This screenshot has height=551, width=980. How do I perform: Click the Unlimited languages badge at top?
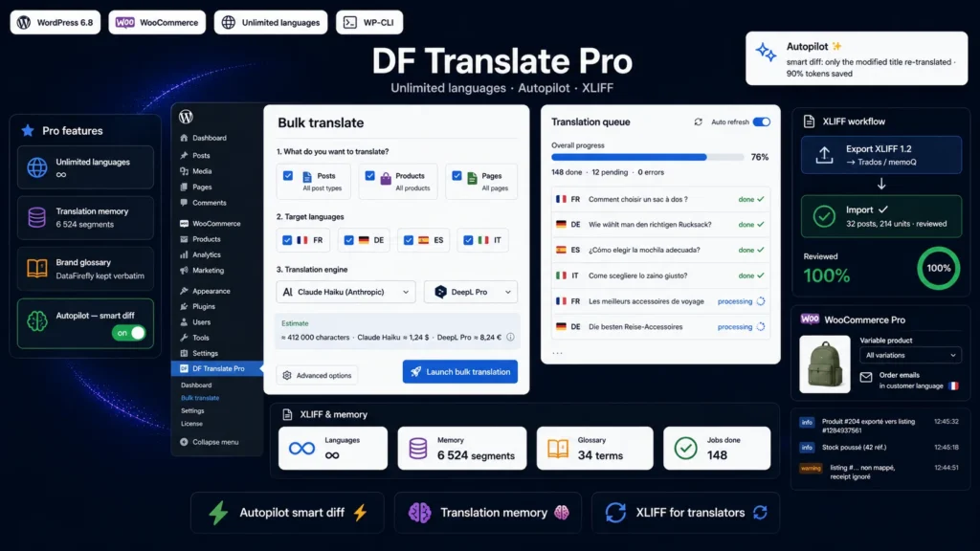[x=271, y=23]
